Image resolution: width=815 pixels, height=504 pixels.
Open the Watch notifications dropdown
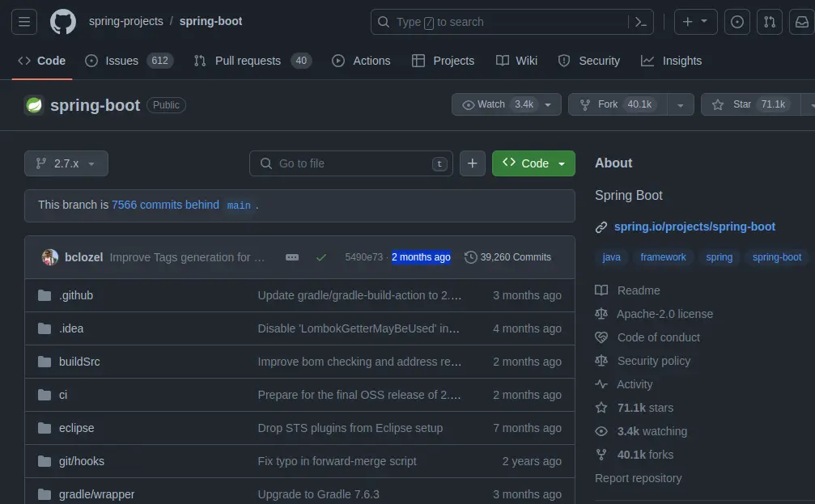[507, 104]
